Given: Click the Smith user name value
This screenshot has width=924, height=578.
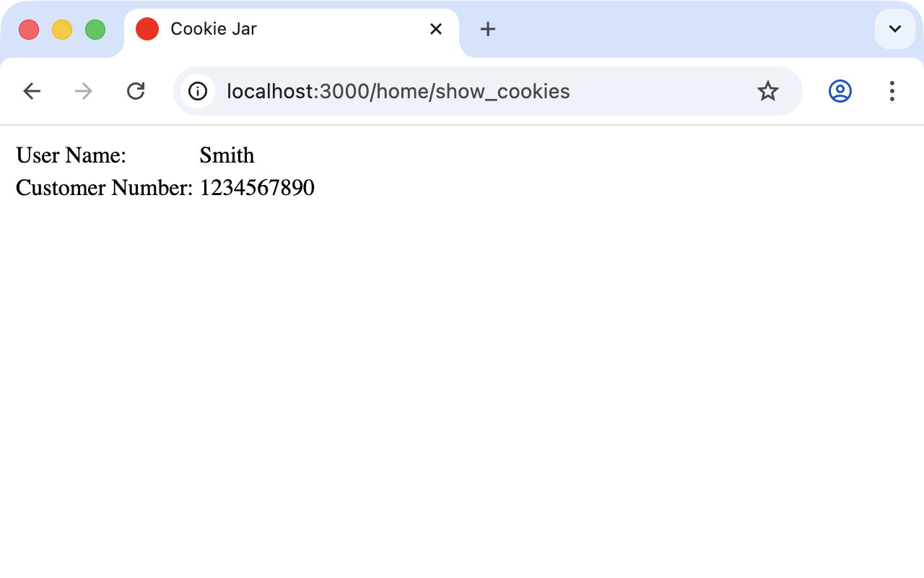Looking at the screenshot, I should coord(227,155).
